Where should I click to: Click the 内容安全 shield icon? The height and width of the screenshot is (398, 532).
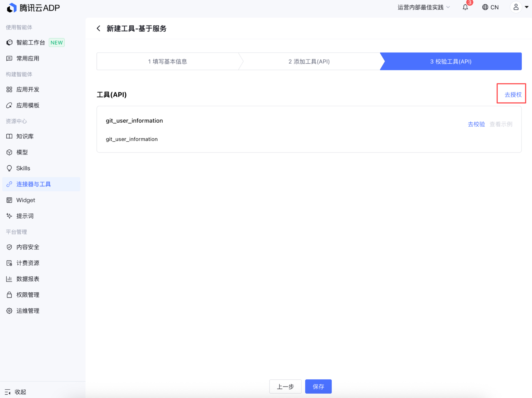(9, 247)
